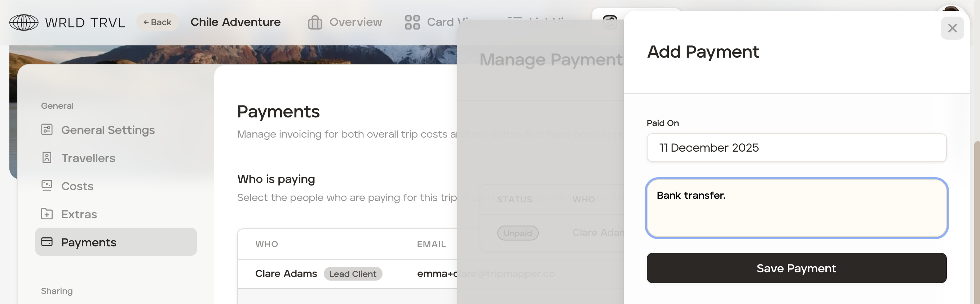Click the Extras plus-folder icon
The image size is (980, 304).
[x=47, y=214]
